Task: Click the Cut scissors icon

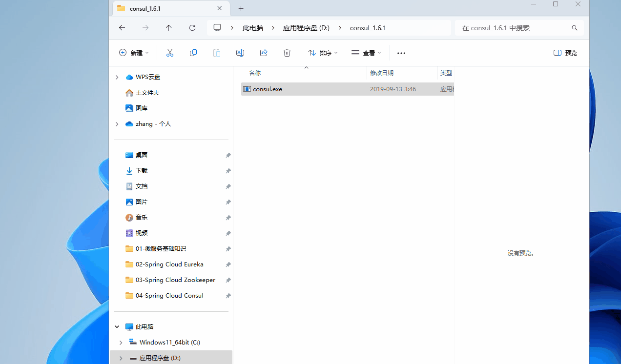Action: (x=170, y=53)
